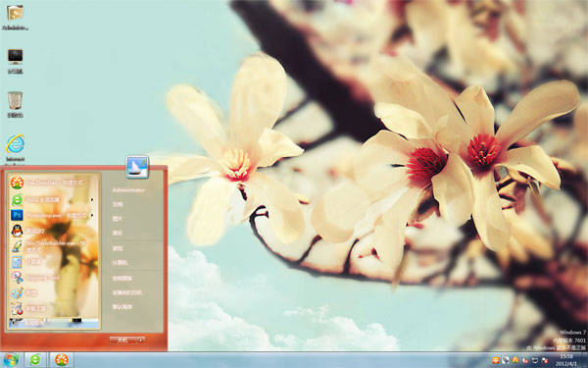Click the network monitor tray icon

(535, 360)
